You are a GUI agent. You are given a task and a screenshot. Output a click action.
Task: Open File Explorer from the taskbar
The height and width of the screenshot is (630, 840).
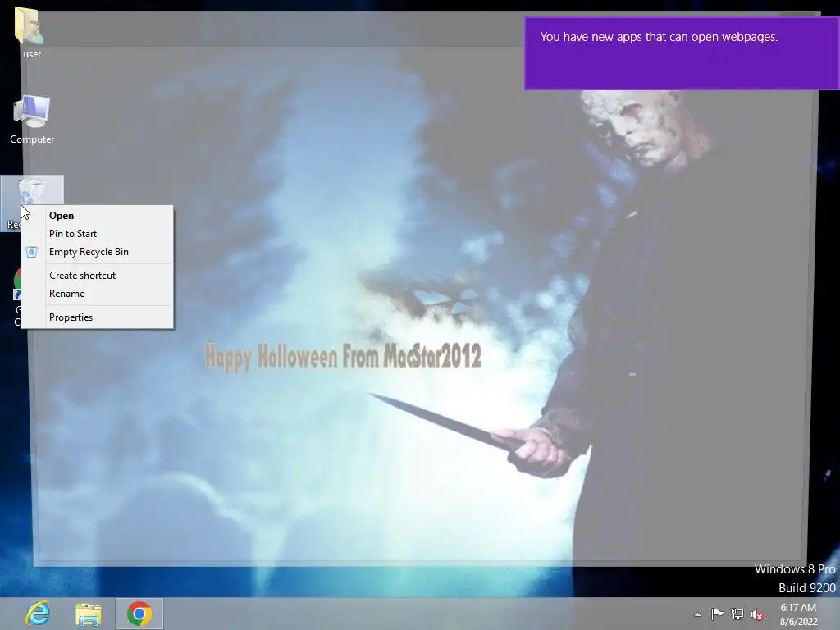89,614
